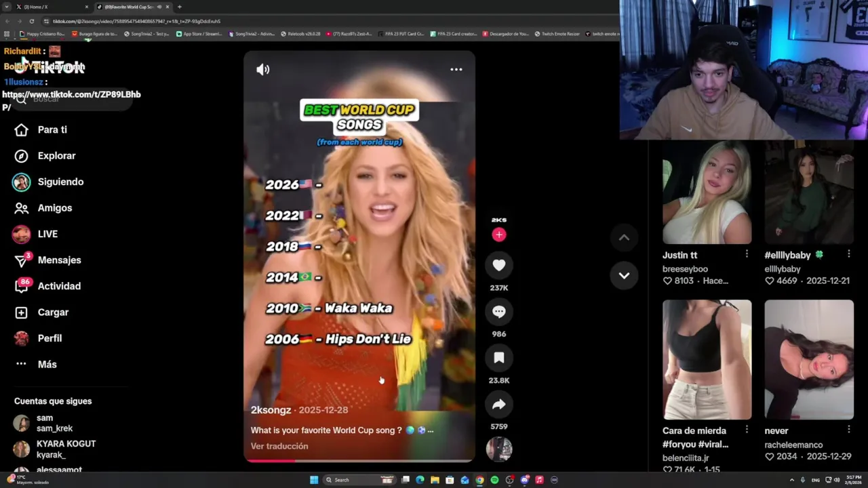Go to next video with down chevron
The width and height of the screenshot is (868, 488).
(624, 275)
